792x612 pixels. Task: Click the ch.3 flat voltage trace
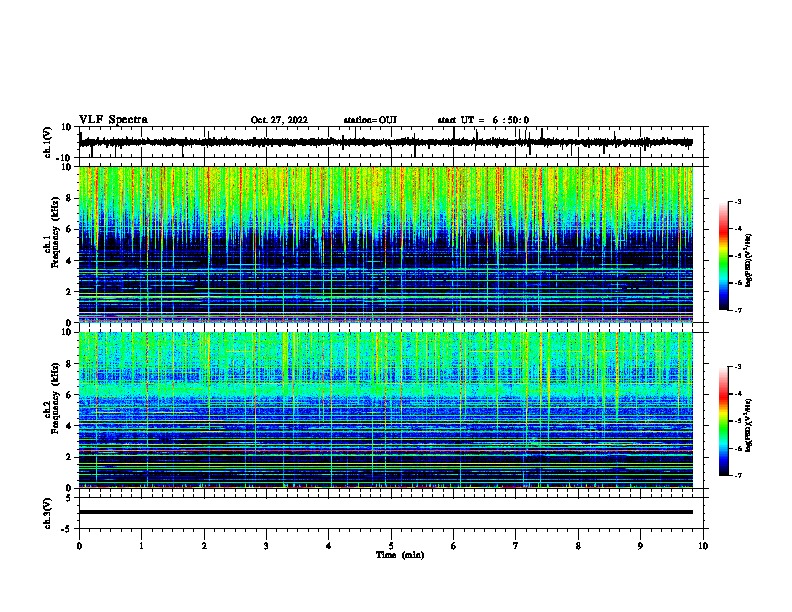pyautogui.click(x=386, y=512)
